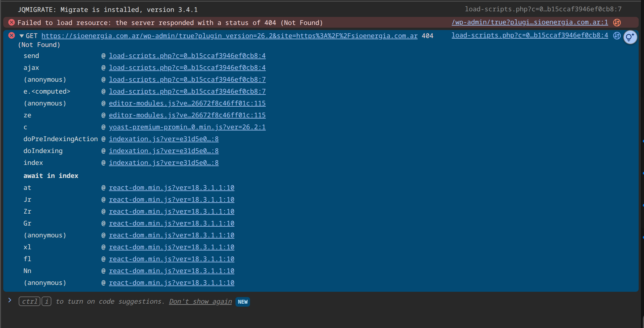Click the 'await in index' async separator
Screen dimensions: 644x328
point(51,176)
